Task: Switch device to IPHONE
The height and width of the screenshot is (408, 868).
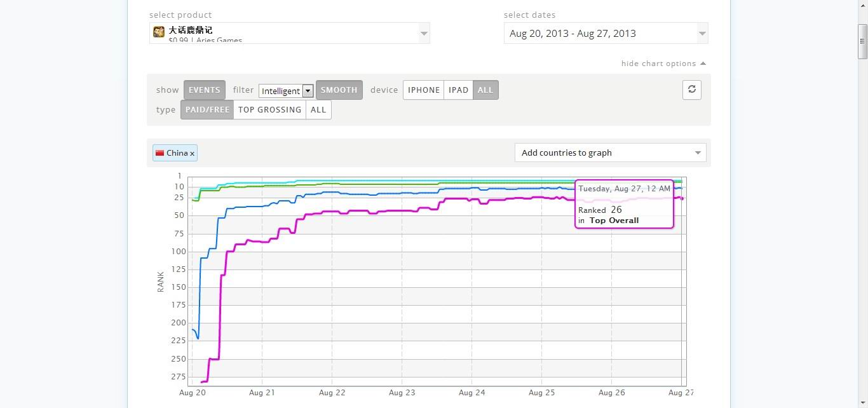Action: coord(423,90)
